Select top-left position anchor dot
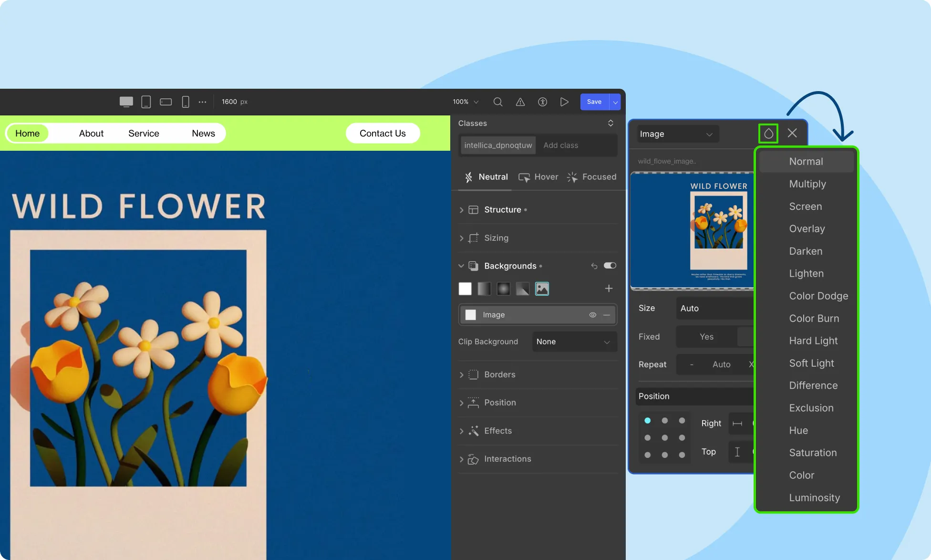Viewport: 931px width, 560px height. [x=647, y=421]
